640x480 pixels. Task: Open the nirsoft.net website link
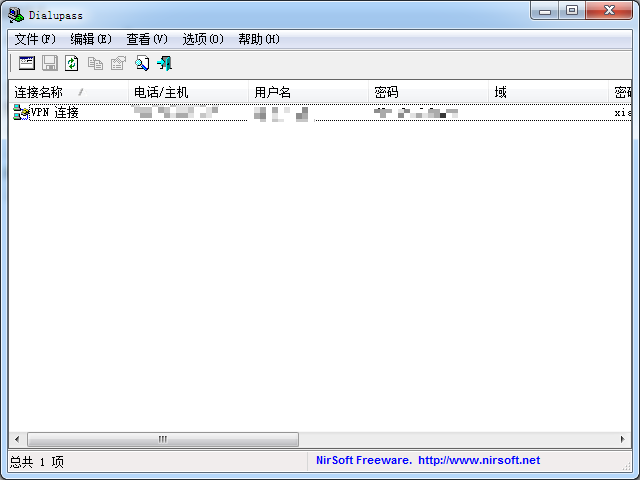click(x=479, y=460)
